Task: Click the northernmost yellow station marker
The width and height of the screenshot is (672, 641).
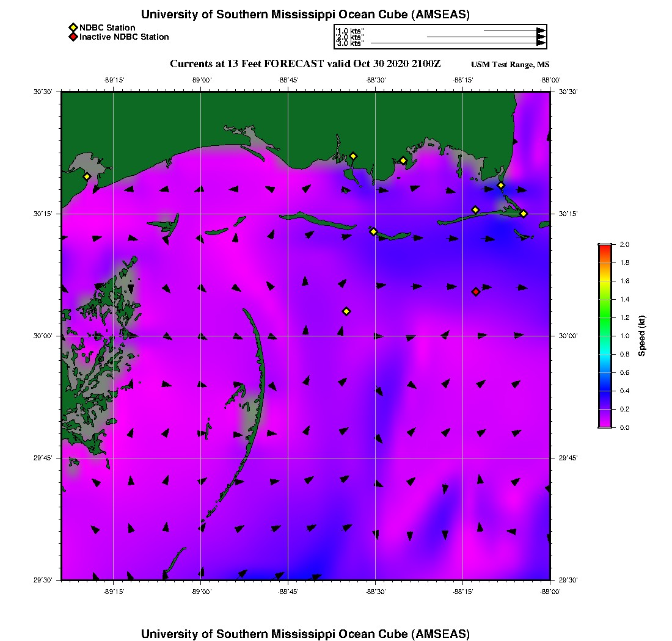Action: tap(353, 156)
